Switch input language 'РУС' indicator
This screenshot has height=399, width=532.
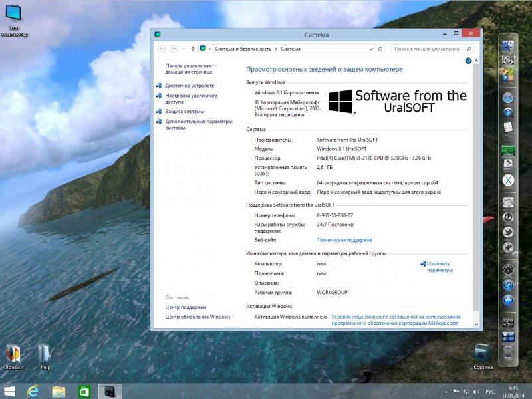pyautogui.click(x=490, y=392)
